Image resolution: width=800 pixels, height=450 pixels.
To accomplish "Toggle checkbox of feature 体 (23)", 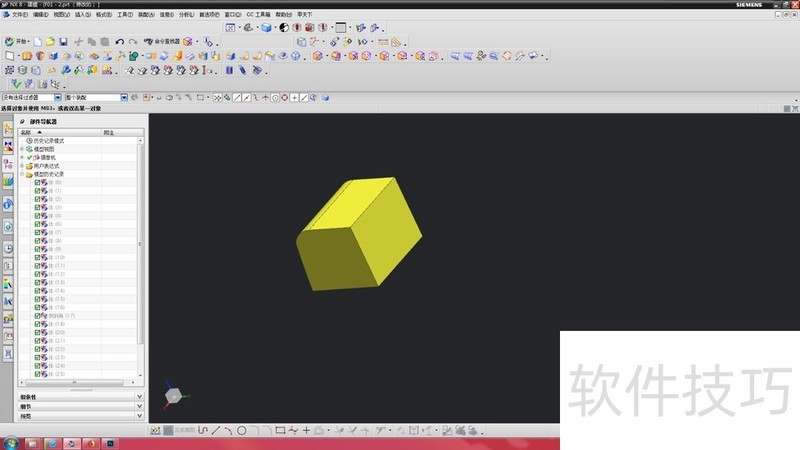I will [37, 358].
